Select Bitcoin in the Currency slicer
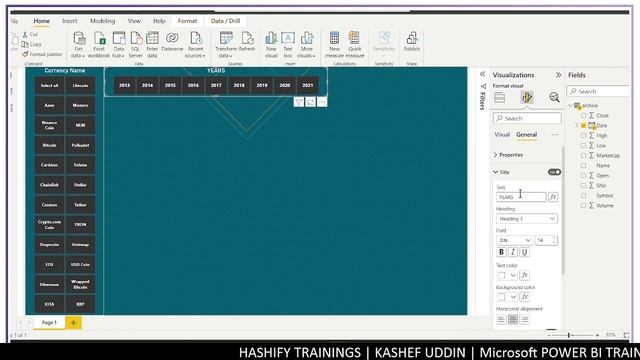Viewport: 640px width, 360px height. (x=49, y=145)
